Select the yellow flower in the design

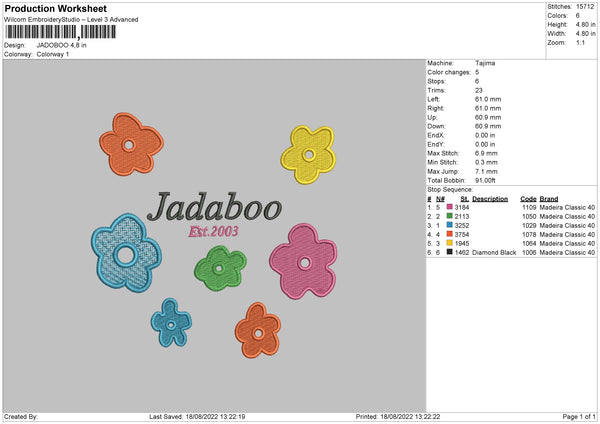tap(308, 155)
